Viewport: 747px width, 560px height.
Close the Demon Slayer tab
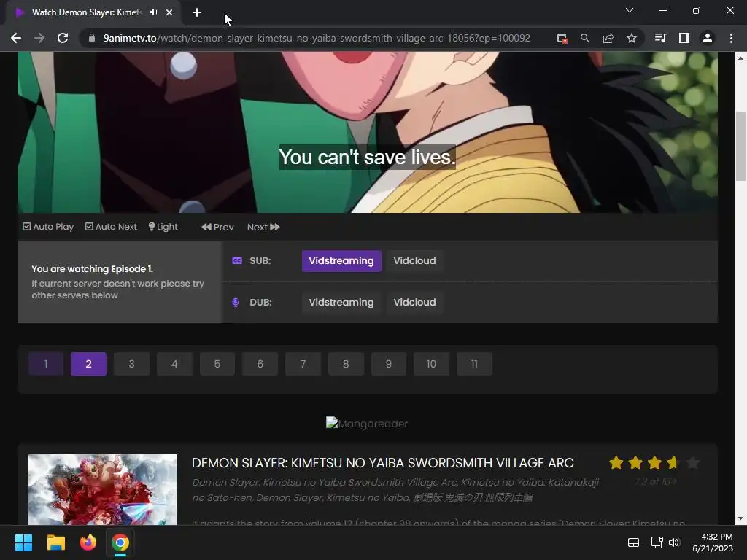[x=169, y=12]
